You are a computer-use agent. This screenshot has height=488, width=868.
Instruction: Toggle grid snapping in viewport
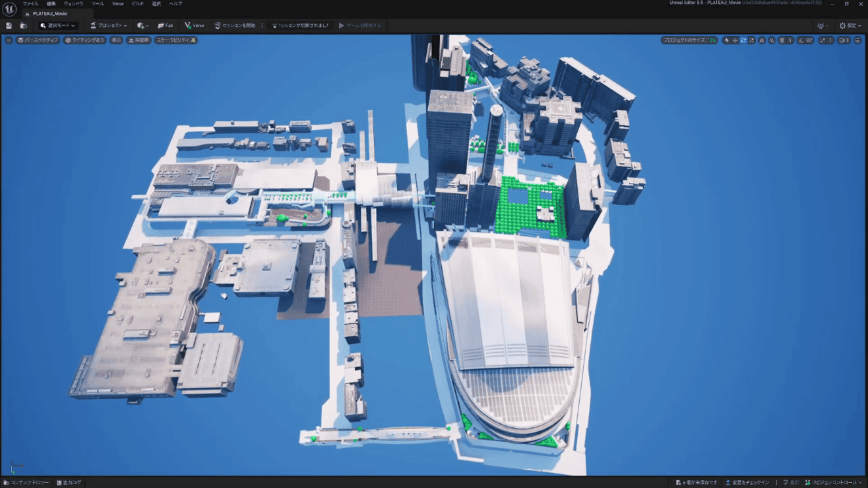782,41
